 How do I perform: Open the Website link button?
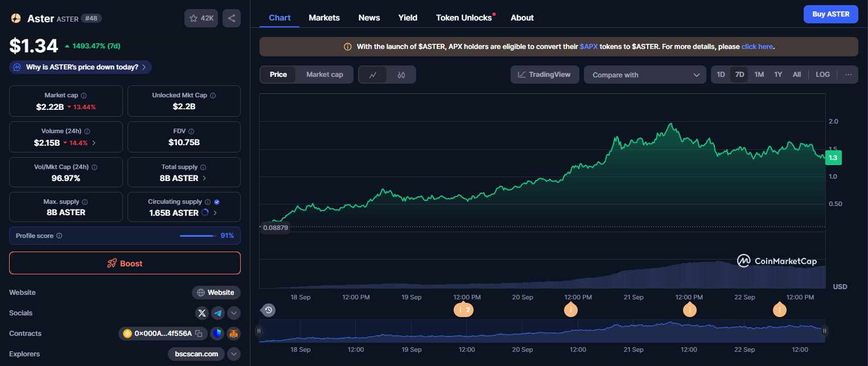pyautogui.click(x=216, y=293)
